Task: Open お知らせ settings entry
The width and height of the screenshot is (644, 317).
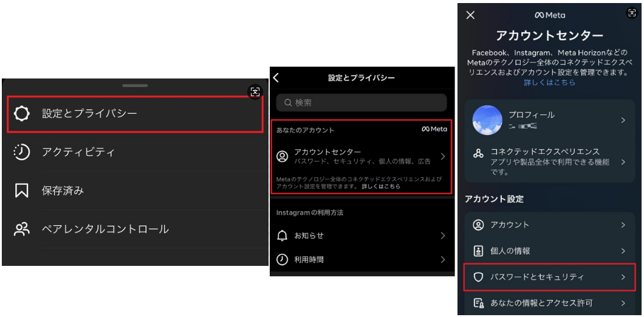Action: click(x=362, y=235)
